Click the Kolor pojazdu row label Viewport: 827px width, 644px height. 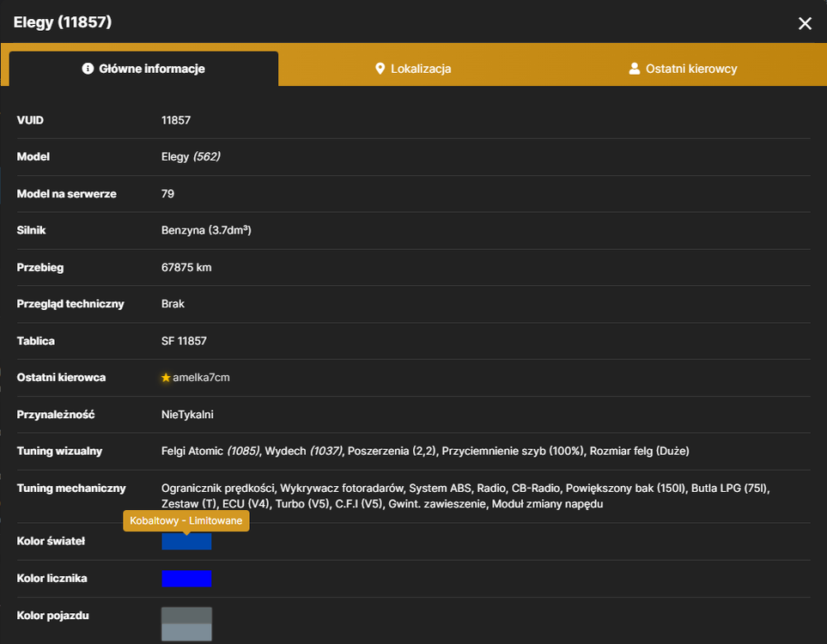[52, 616]
